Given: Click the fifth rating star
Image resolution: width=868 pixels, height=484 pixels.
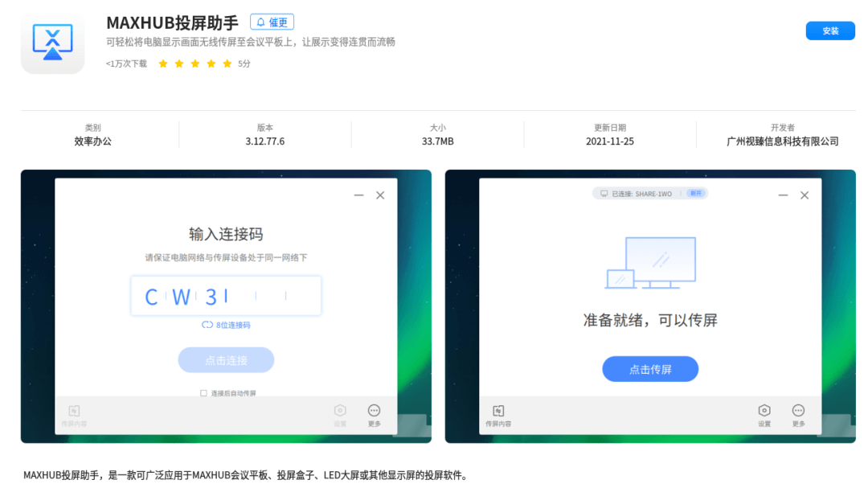Looking at the screenshot, I should point(227,64).
